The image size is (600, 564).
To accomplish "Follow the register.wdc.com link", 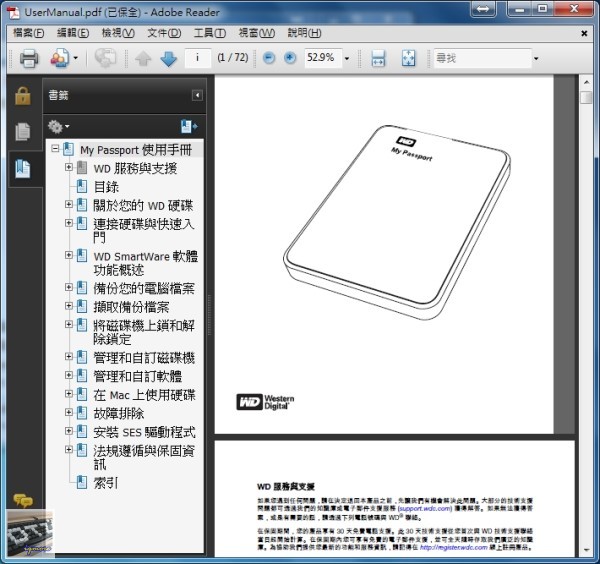I will [453, 548].
